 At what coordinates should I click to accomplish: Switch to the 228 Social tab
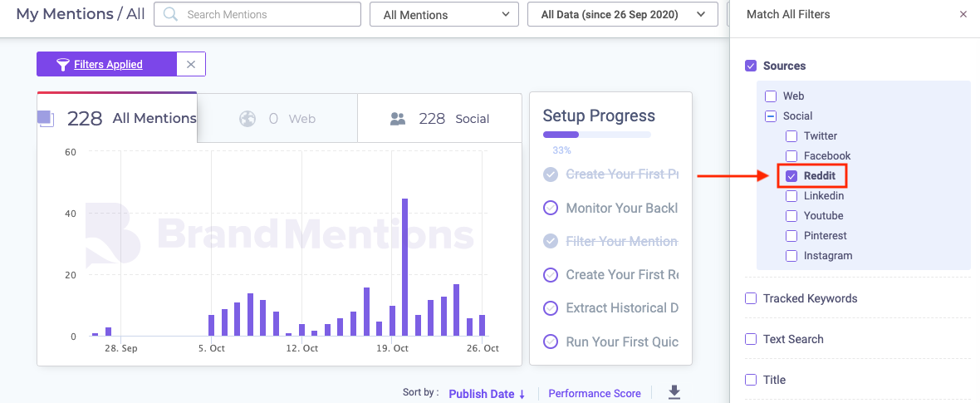(x=439, y=118)
